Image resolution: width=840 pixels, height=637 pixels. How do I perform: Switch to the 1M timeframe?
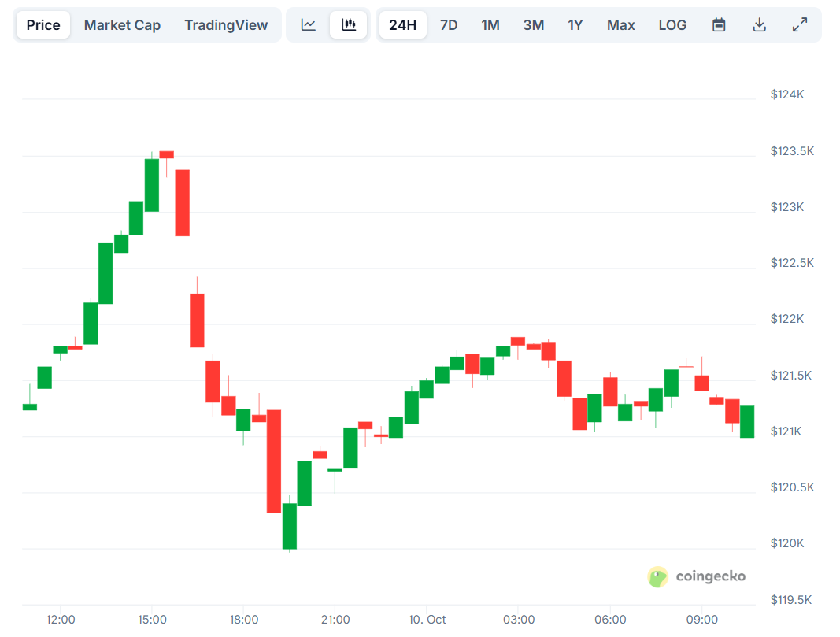(490, 24)
